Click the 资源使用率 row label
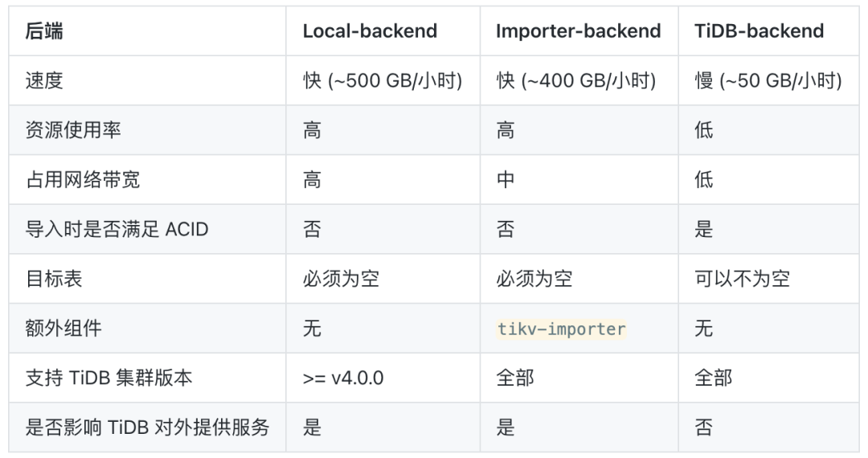 point(73,130)
